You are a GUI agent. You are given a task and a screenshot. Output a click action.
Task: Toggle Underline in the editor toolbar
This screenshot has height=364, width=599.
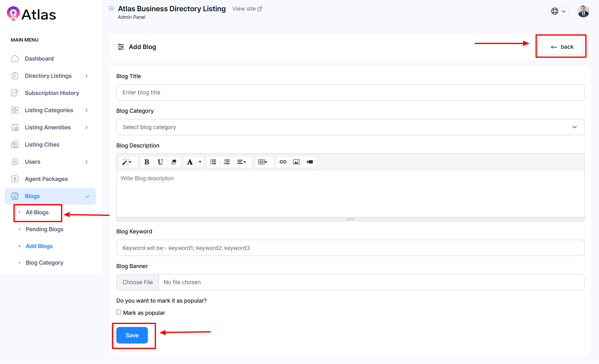(160, 162)
